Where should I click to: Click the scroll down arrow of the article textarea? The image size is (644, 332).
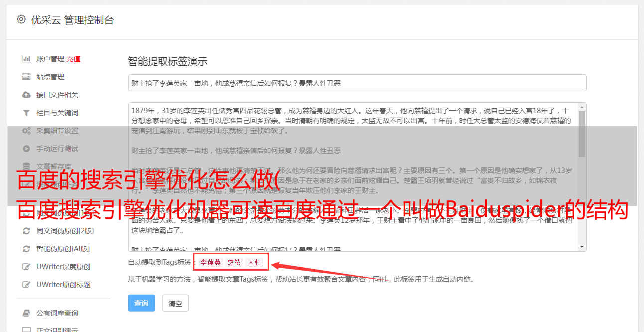[582, 246]
